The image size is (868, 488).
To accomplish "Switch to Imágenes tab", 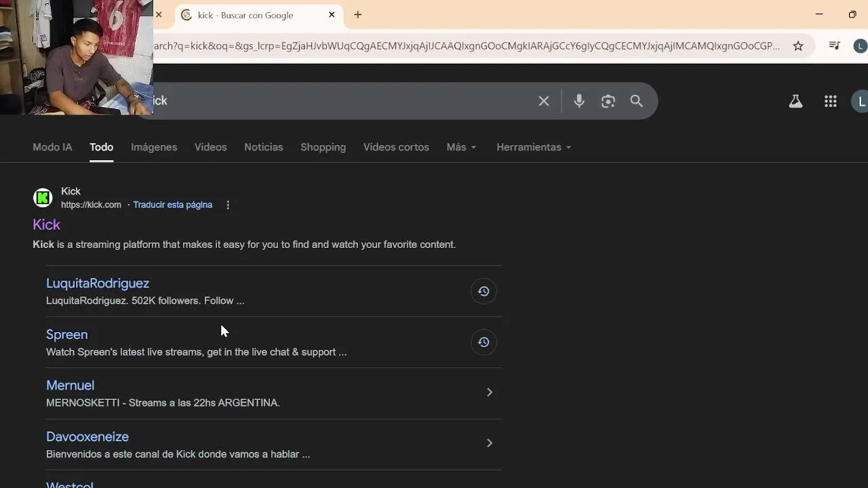I will pyautogui.click(x=154, y=147).
